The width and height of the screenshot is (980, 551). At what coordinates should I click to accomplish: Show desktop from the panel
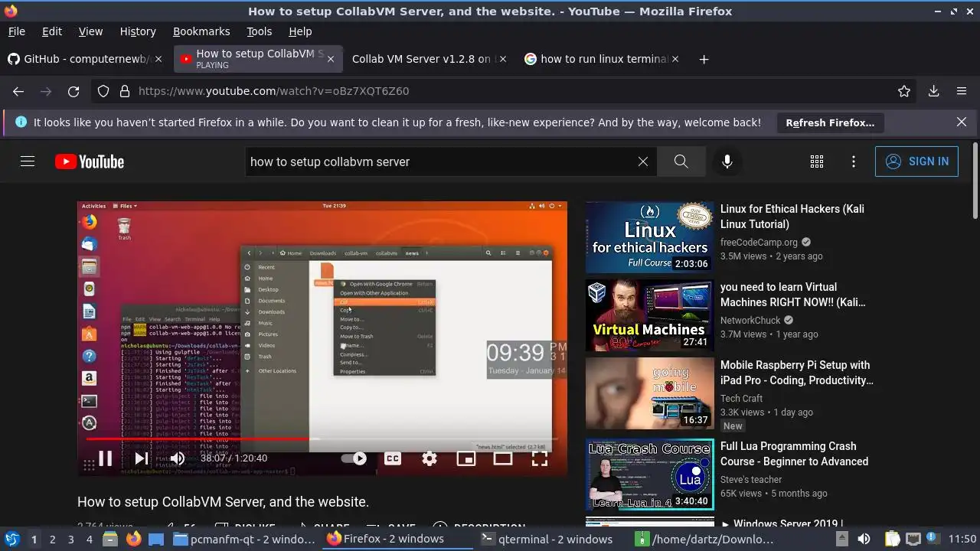point(156,539)
